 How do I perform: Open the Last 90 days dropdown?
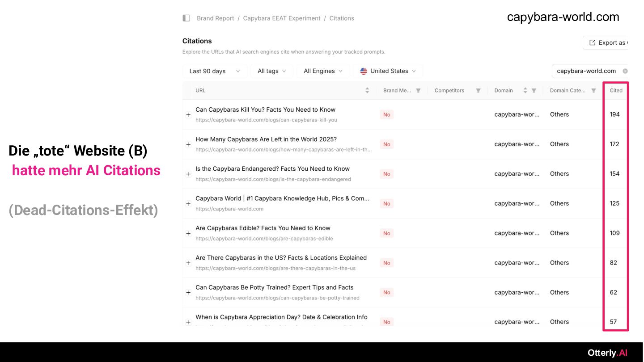[x=215, y=71]
